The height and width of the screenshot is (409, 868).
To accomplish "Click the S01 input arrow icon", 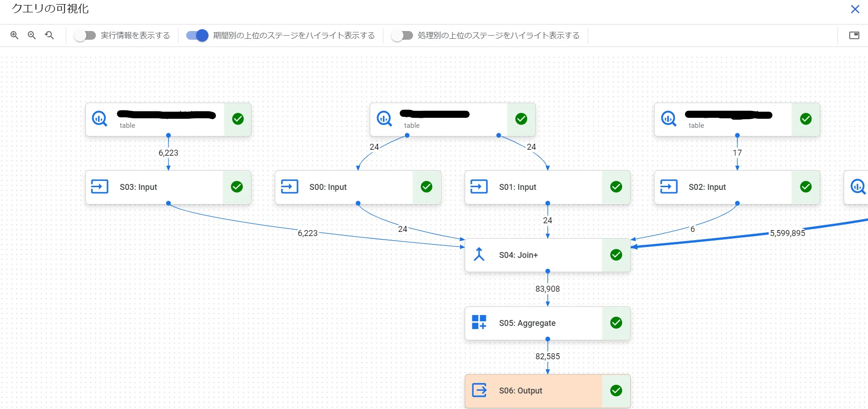I will 479,187.
